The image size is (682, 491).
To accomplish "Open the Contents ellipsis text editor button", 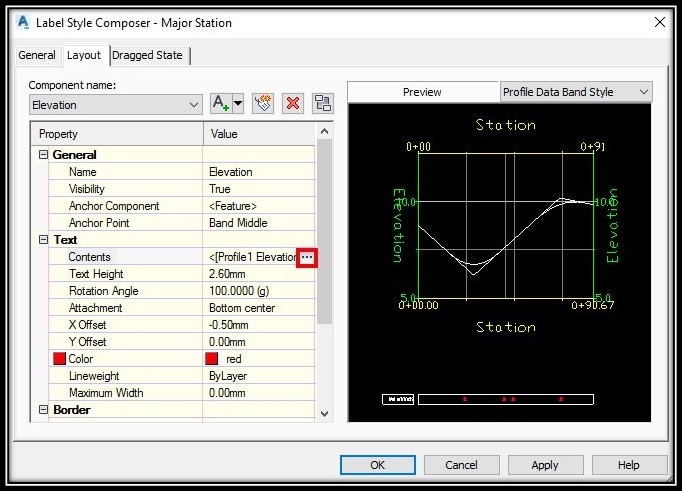I will click(307, 257).
